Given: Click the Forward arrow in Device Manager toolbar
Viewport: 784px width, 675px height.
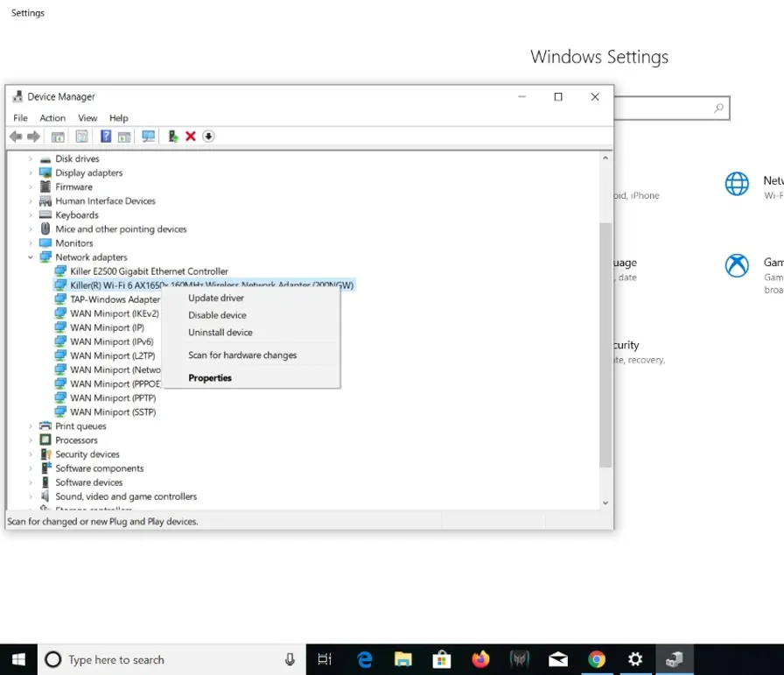Looking at the screenshot, I should [x=33, y=136].
